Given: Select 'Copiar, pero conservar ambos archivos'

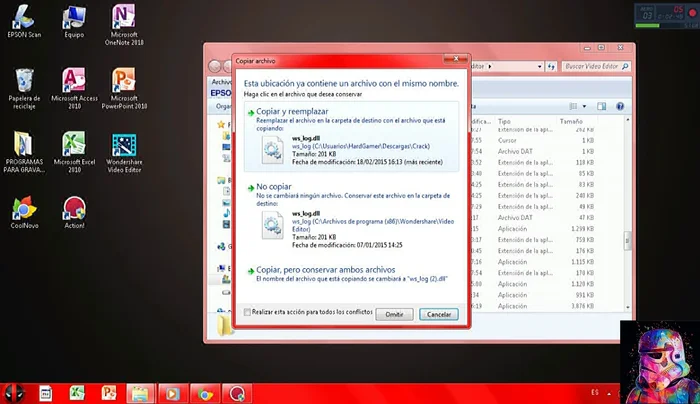Looking at the screenshot, I should click(327, 270).
